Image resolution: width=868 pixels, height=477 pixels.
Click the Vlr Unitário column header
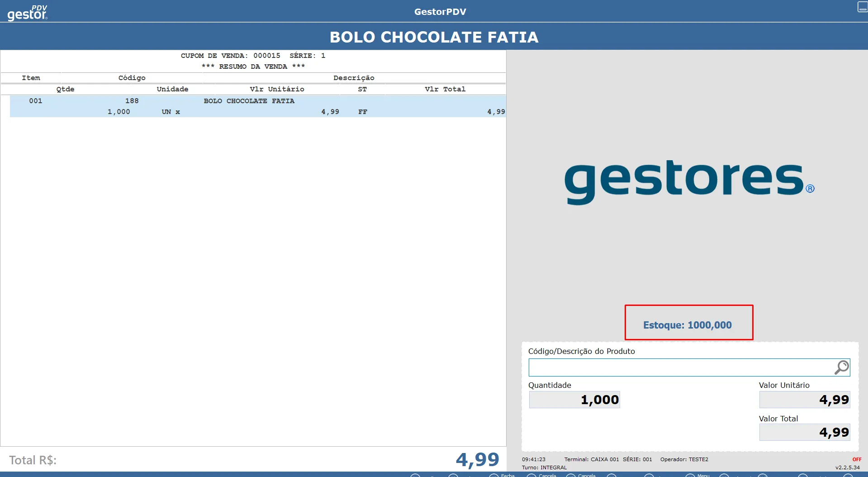pos(277,89)
